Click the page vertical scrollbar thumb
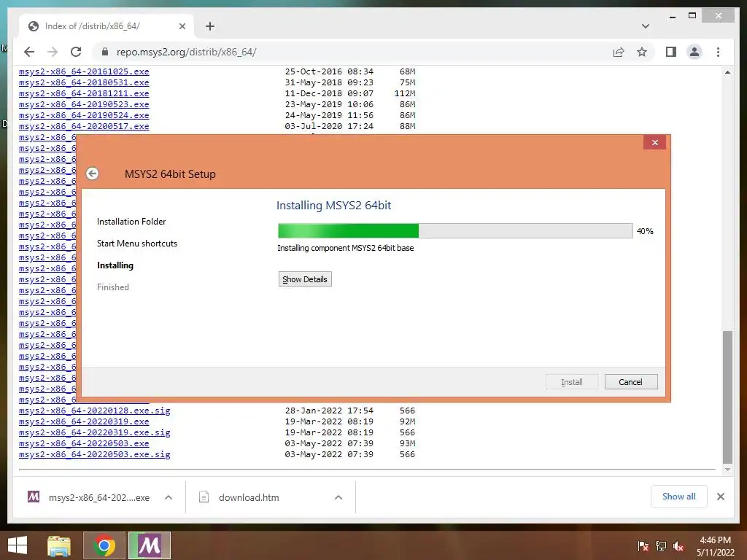The image size is (747, 560). (727, 397)
